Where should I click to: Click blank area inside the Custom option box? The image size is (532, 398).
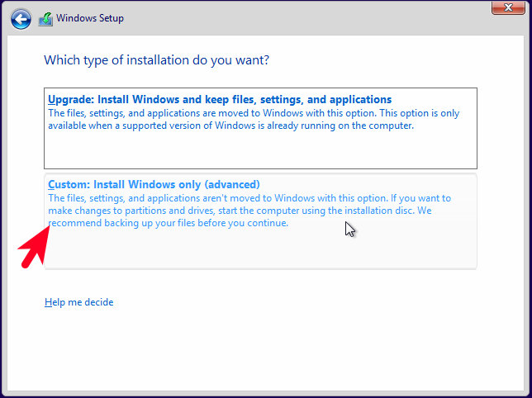point(260,249)
